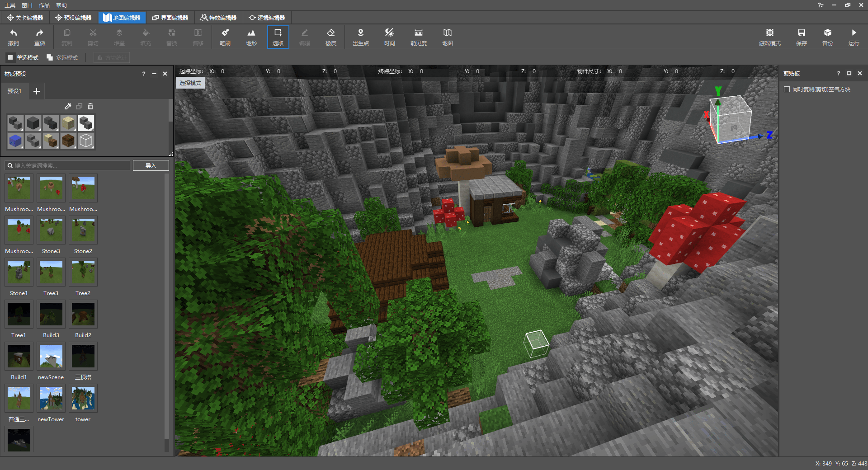Image resolution: width=868 pixels, height=470 pixels.
Task: Set the 出生点 spawn point
Action: click(x=361, y=37)
